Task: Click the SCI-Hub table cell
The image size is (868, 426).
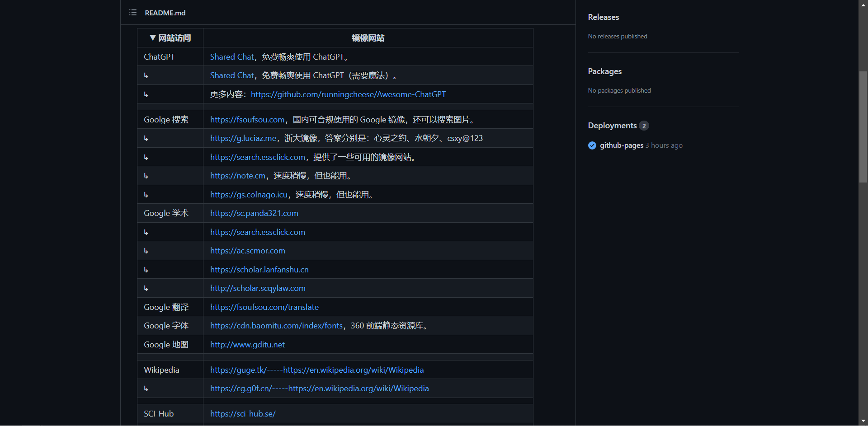Action: click(170, 414)
